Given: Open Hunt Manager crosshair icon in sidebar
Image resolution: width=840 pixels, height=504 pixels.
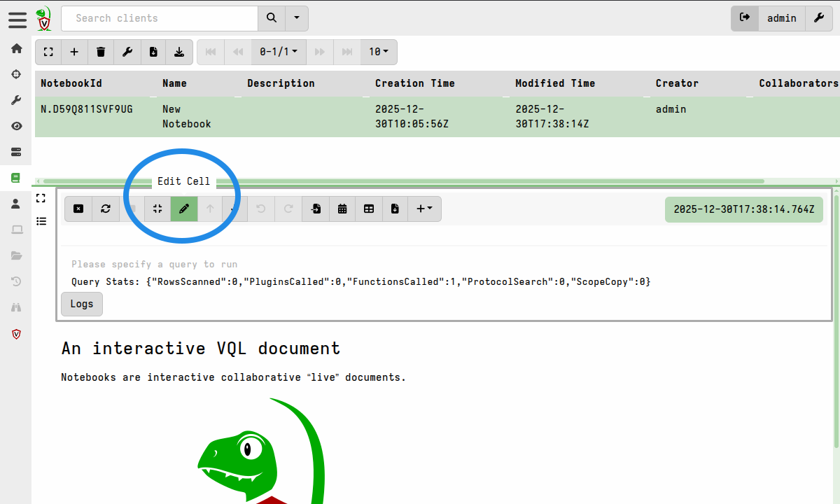Looking at the screenshot, I should [16, 74].
